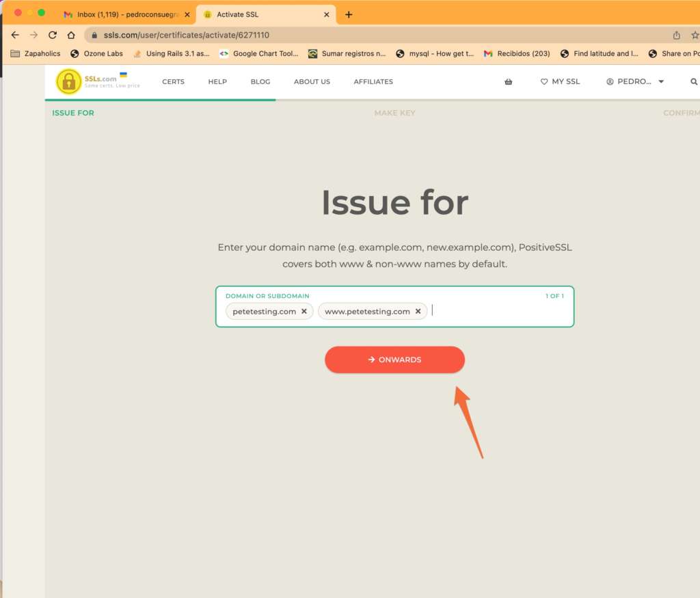This screenshot has width=700, height=598.
Task: Click the SSLs.com padlock logo
Action: pos(68,82)
